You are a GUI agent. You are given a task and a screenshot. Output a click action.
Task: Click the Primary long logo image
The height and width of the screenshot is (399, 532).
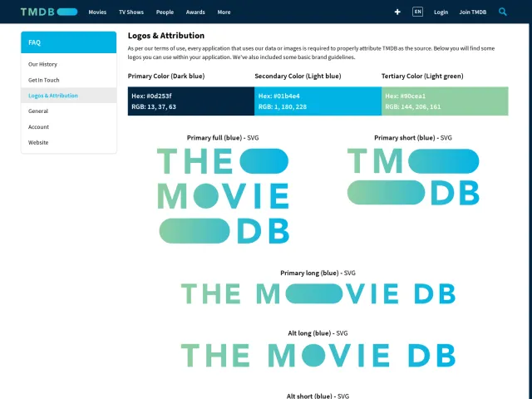tap(318, 293)
